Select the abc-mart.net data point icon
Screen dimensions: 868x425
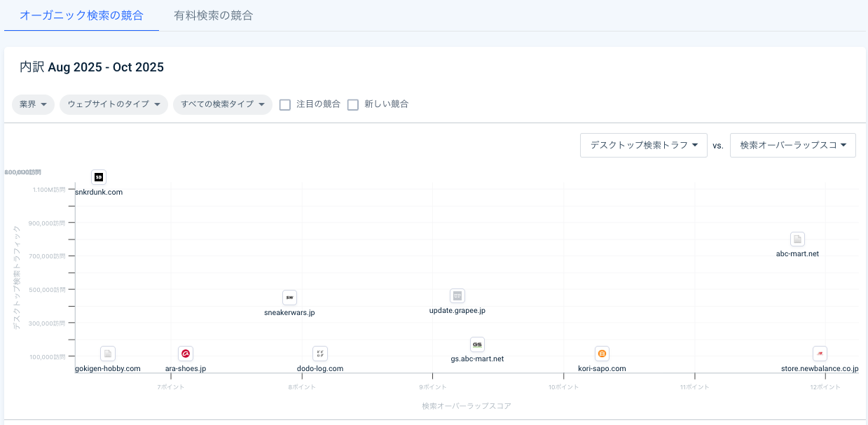797,239
